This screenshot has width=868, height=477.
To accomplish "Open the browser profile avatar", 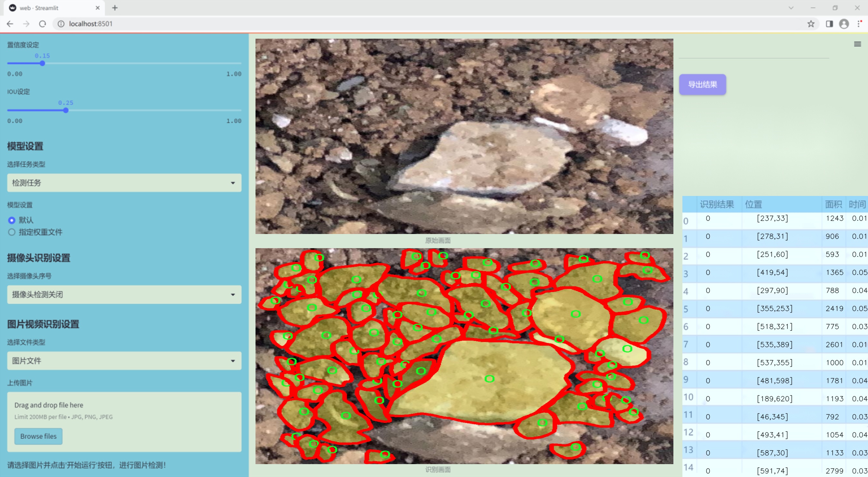I will pyautogui.click(x=844, y=24).
